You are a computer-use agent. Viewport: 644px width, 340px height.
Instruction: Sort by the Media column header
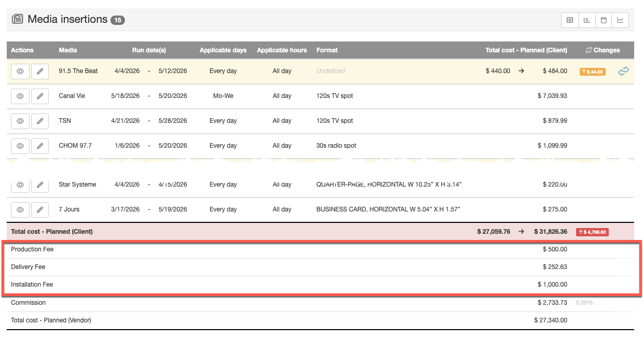(x=68, y=50)
